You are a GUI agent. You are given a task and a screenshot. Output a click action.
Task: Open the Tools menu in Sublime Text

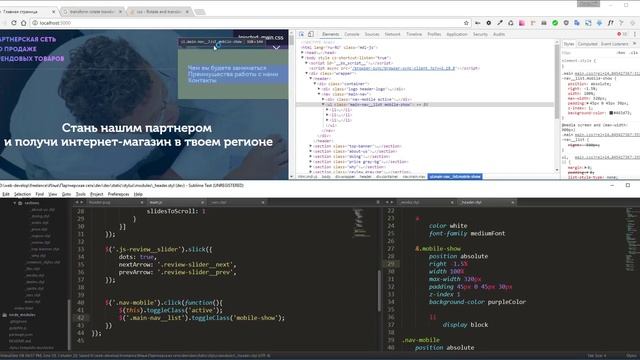[x=80, y=194]
